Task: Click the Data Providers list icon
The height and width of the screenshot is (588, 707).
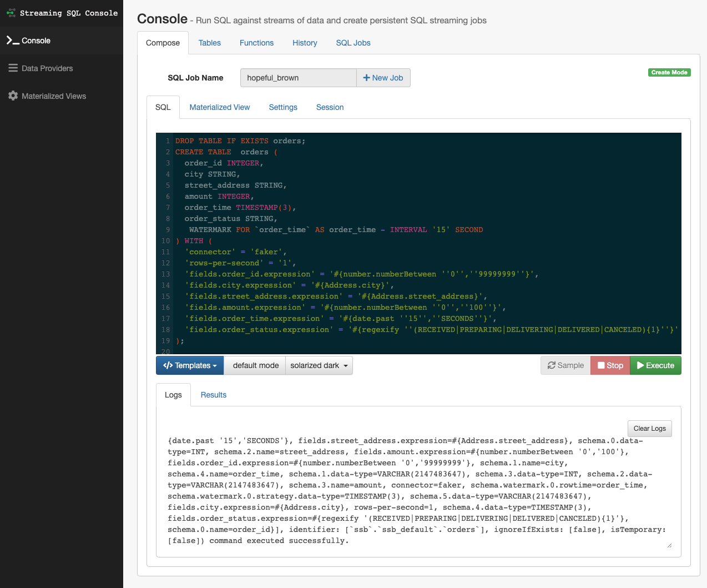Action: point(13,68)
